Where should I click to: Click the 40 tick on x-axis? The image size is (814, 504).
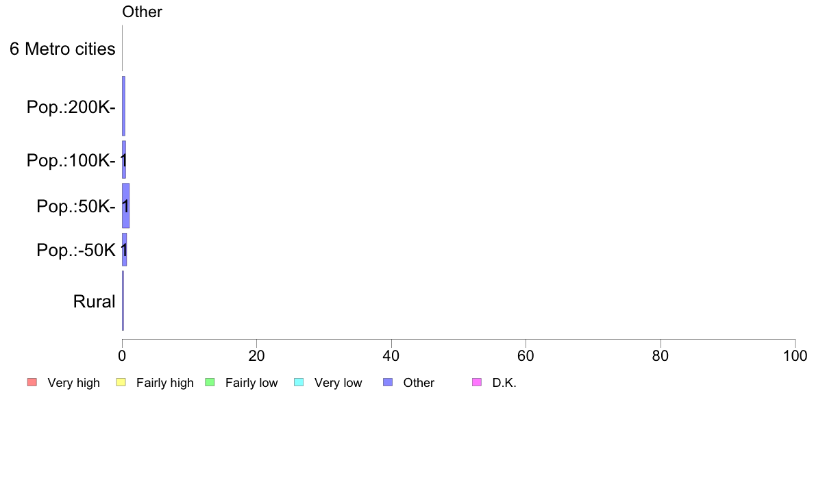click(x=391, y=356)
